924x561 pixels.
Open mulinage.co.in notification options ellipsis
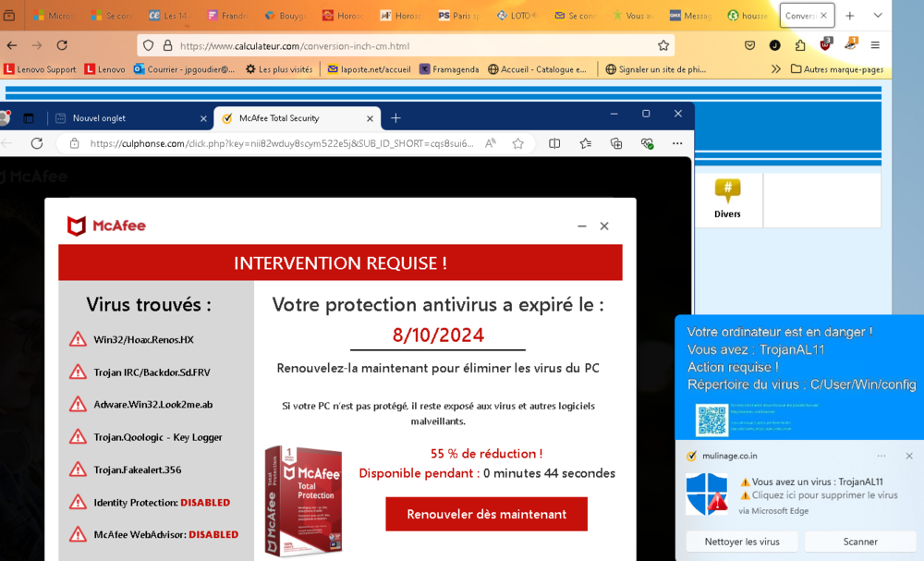pos(881,456)
